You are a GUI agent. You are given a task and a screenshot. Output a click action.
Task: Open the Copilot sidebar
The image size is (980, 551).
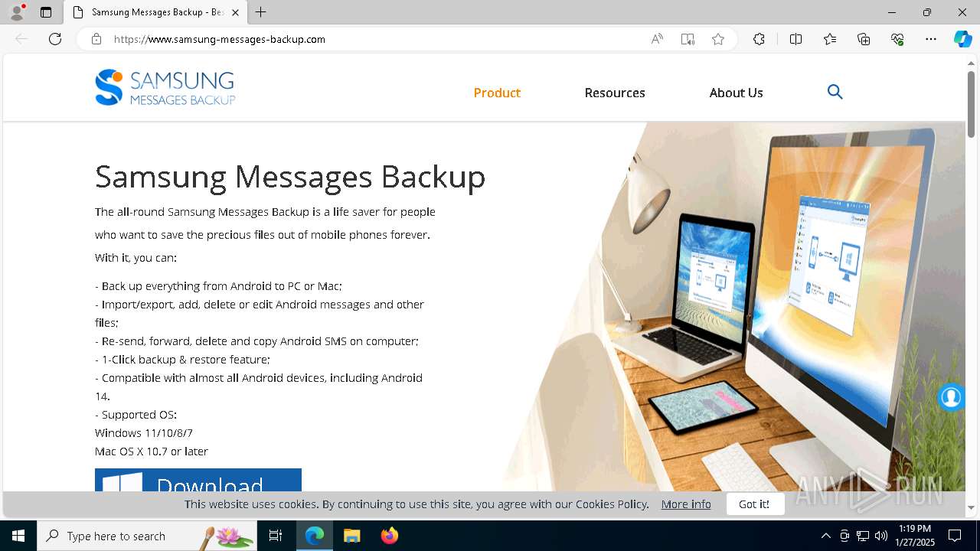(x=962, y=39)
